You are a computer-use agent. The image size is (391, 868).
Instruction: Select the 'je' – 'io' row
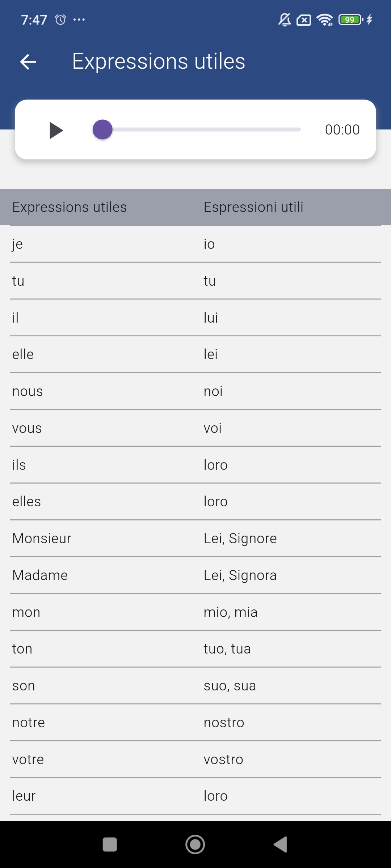click(x=195, y=244)
